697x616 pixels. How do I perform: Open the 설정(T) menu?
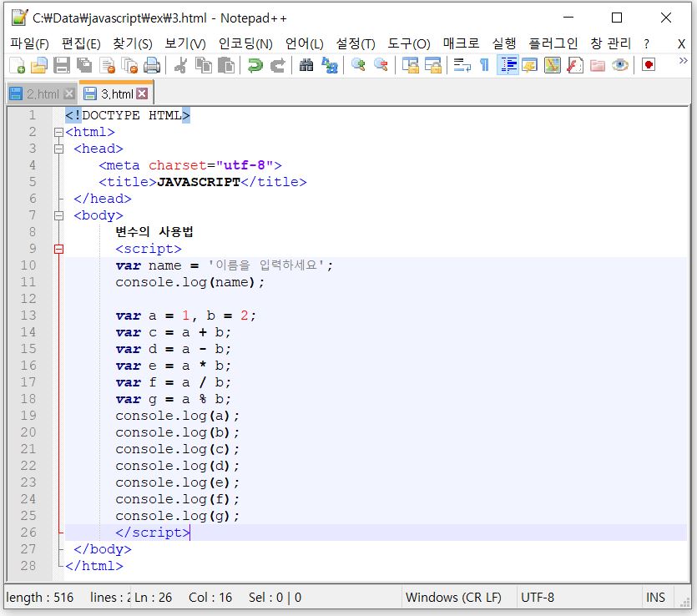click(356, 43)
